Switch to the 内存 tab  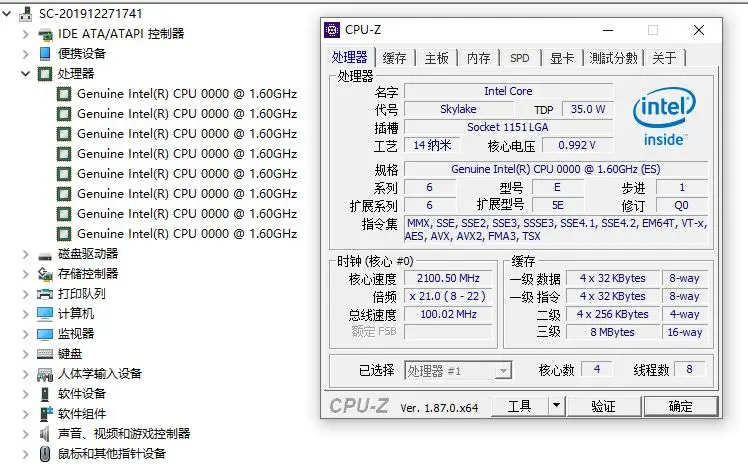click(x=478, y=58)
